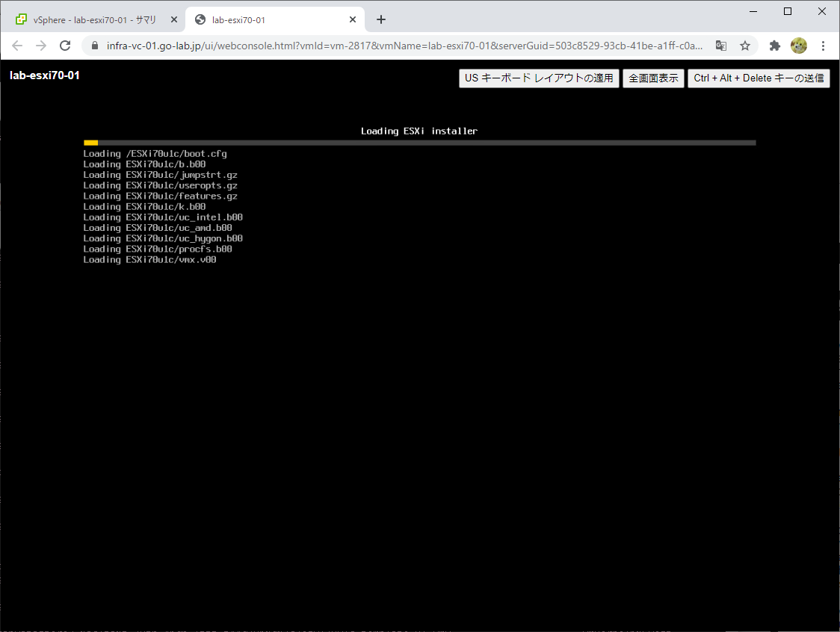Image resolution: width=840 pixels, height=632 pixels.
Task: Close the Chrome window
Action: click(x=822, y=11)
